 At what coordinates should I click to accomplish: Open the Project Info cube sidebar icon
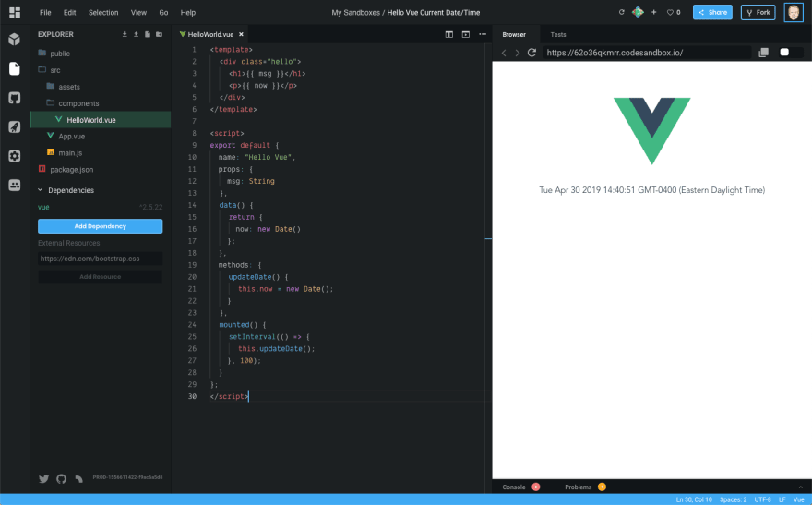coord(15,40)
